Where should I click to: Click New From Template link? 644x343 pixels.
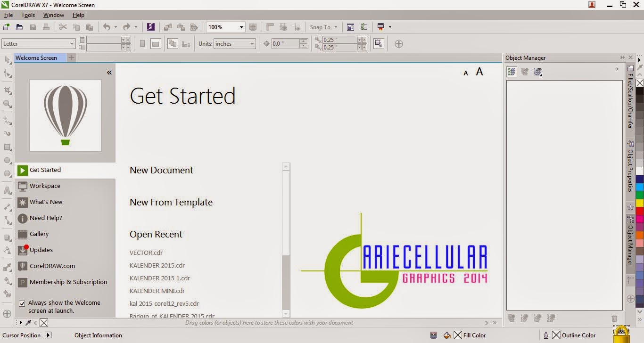click(x=171, y=202)
